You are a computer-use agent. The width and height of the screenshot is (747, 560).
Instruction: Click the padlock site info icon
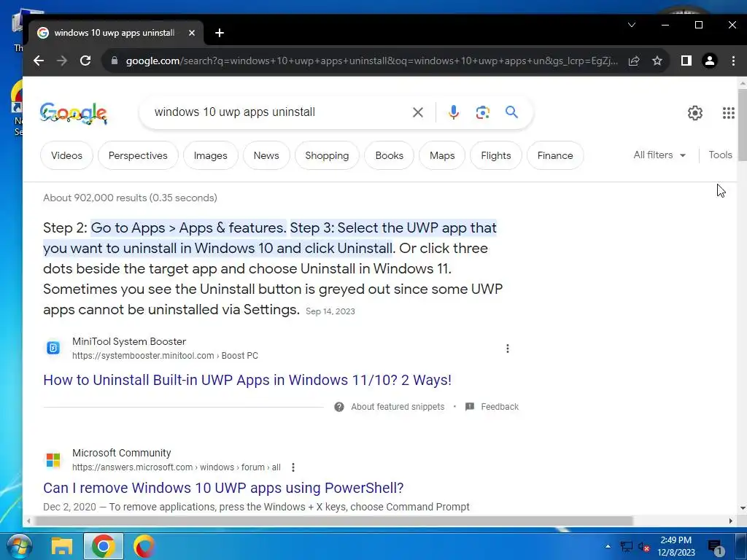point(115,61)
